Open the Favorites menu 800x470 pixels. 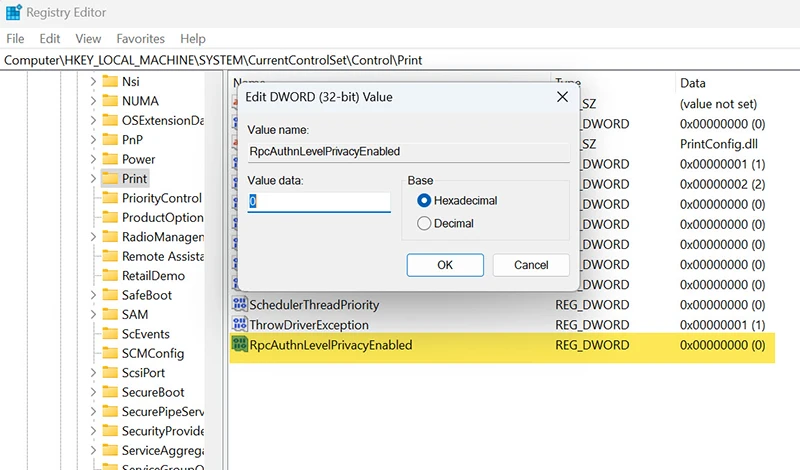coord(140,39)
